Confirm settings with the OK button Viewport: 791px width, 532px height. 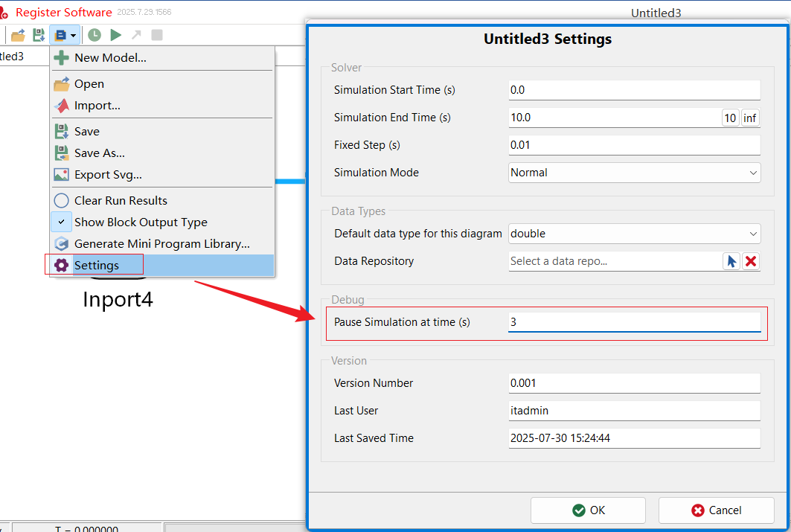[x=588, y=510]
